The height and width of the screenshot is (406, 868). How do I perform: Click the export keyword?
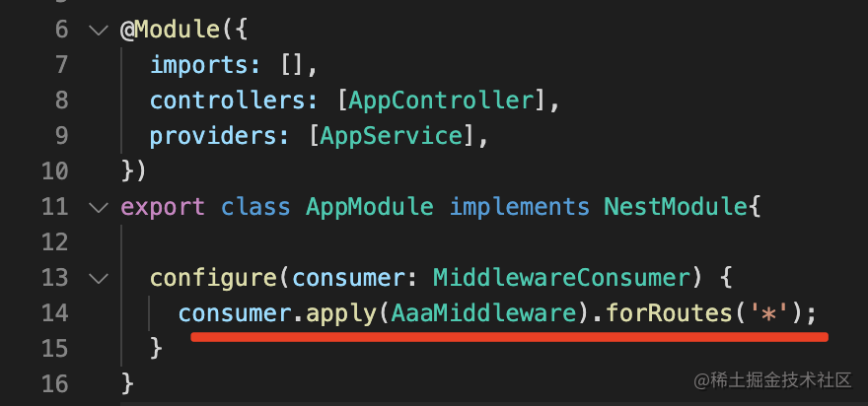tap(163, 207)
